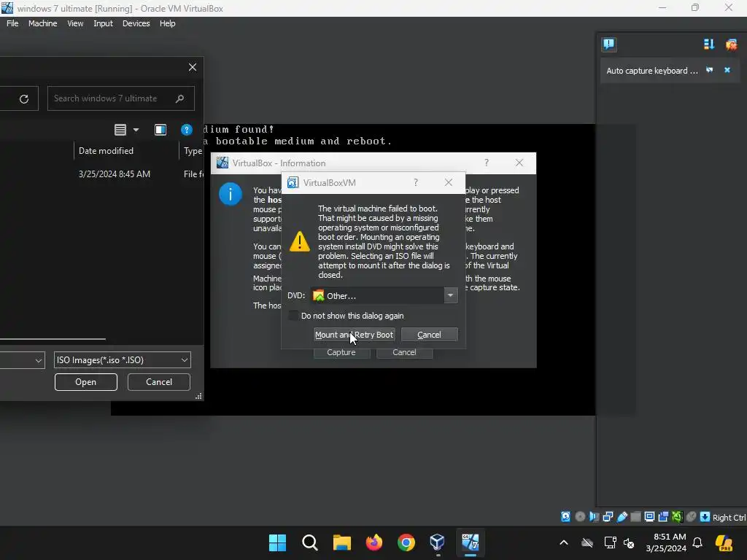747x560 pixels.
Task: Open the Devices menu
Action: click(x=136, y=23)
